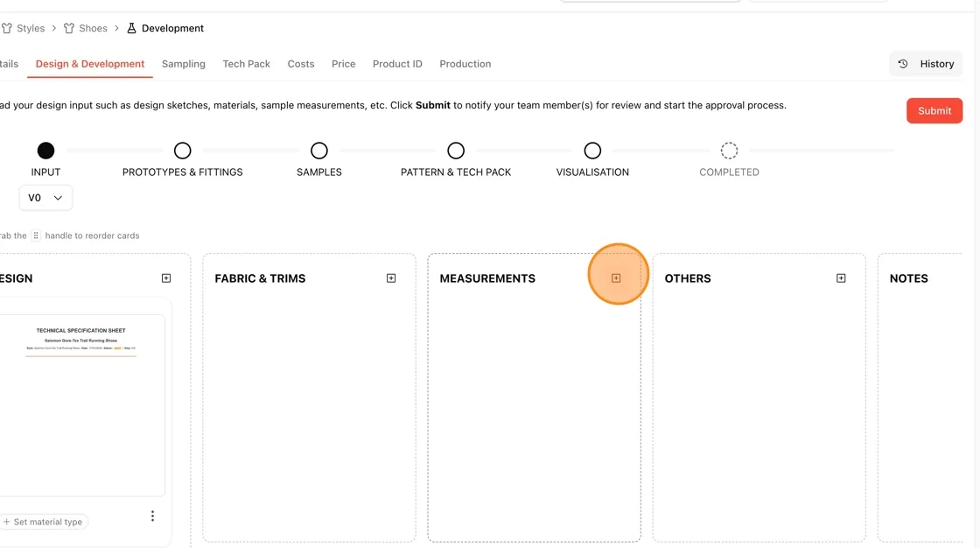Click the Shoes shirt icon in breadcrumb
This screenshot has width=980, height=548.
point(69,28)
